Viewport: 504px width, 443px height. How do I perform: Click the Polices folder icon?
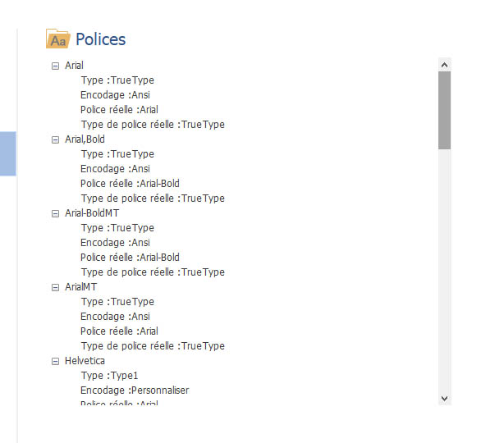tap(57, 39)
